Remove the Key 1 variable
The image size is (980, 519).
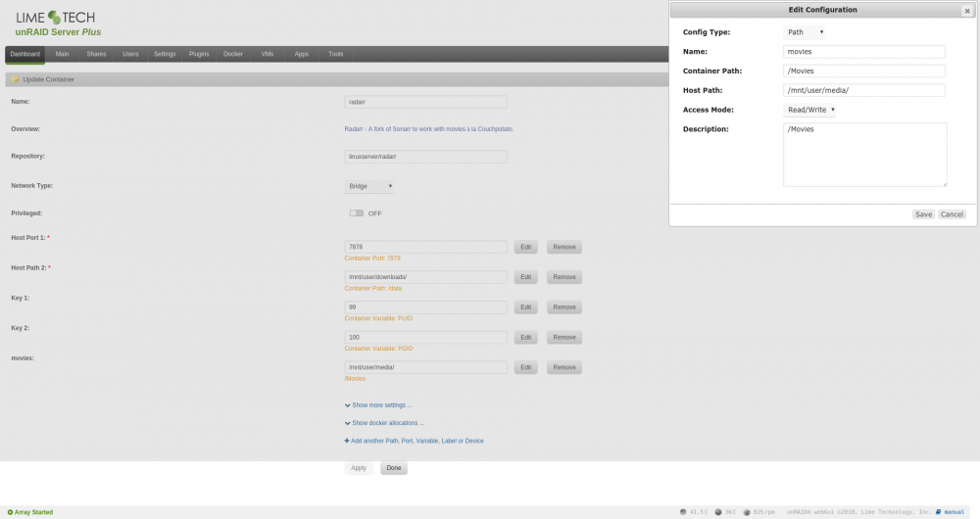(x=564, y=307)
